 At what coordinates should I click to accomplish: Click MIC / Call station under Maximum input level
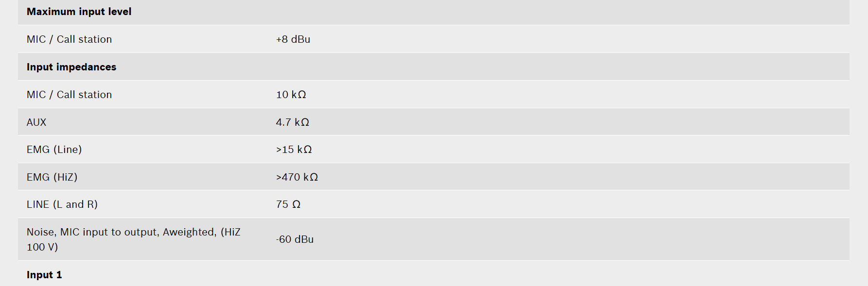pyautogui.click(x=69, y=39)
